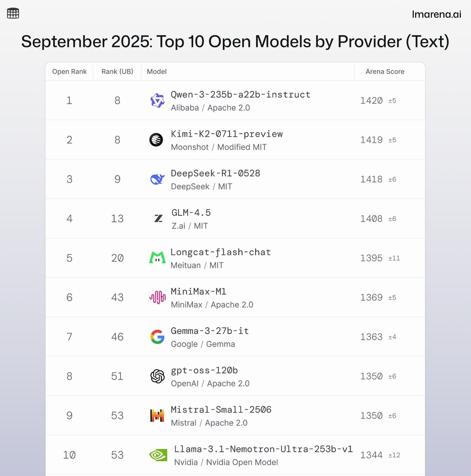The height and width of the screenshot is (476, 471).
Task: Click the grid logo icon at top left
Action: pos(13,13)
